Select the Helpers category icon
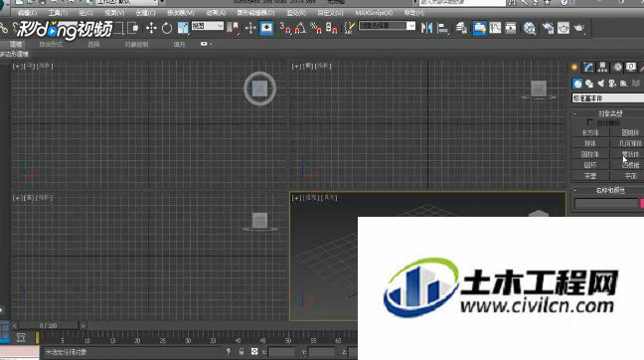Screen dimensions: 644x360 coord(624,84)
